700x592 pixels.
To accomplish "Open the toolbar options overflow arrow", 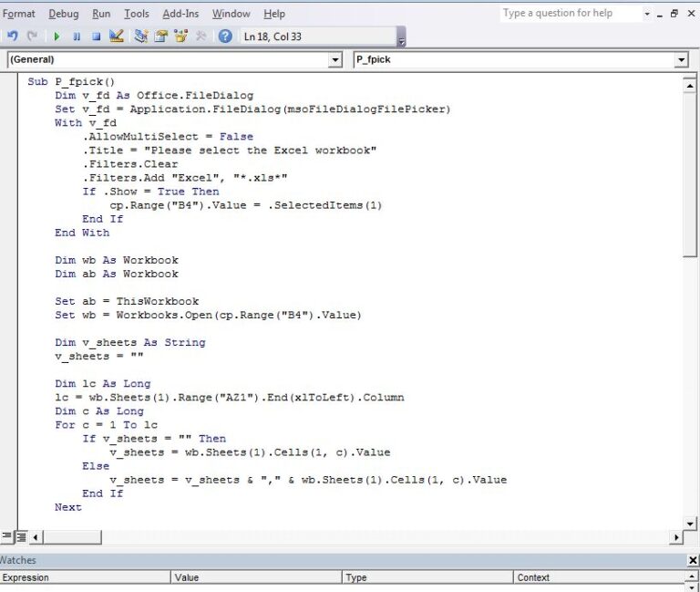I will click(402, 40).
